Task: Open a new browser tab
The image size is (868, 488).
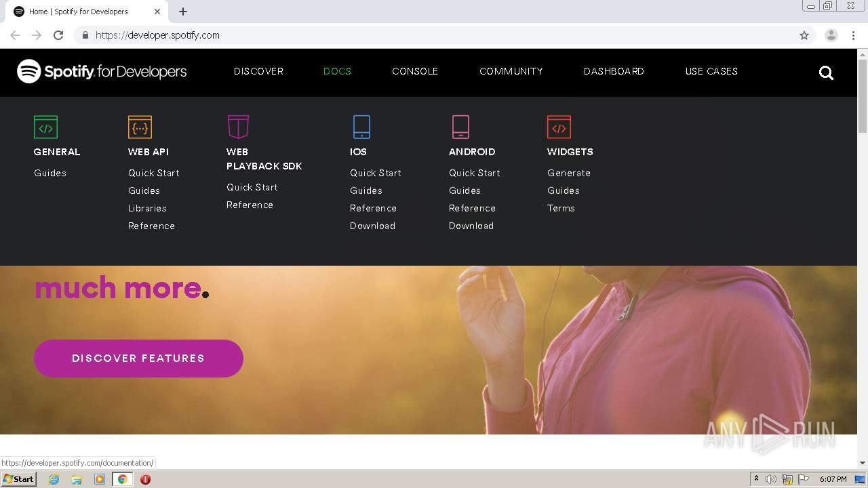Action: click(x=183, y=12)
